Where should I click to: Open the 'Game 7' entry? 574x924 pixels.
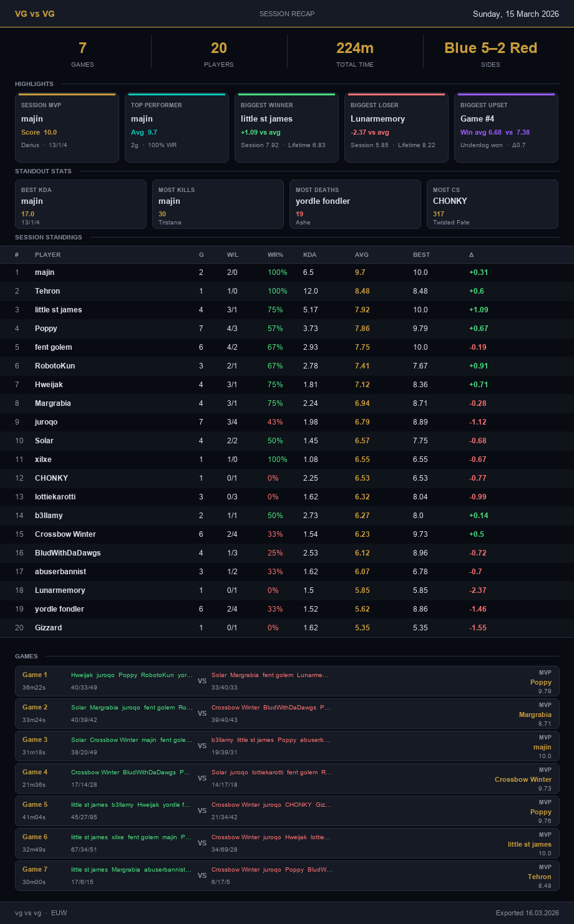287,875
